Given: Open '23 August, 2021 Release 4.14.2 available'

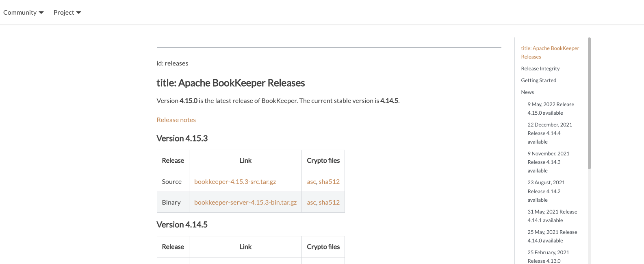Looking at the screenshot, I should pos(546,191).
